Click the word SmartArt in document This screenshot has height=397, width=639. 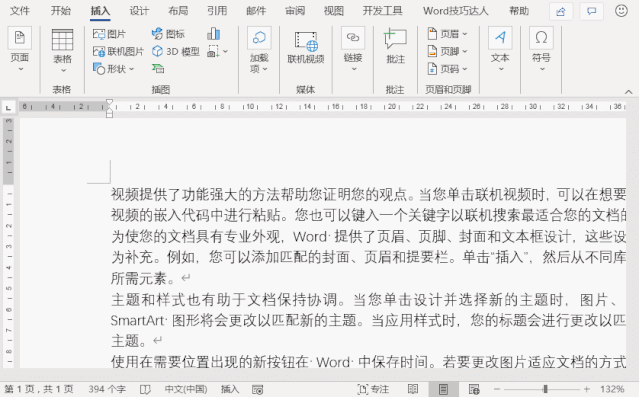(x=137, y=320)
